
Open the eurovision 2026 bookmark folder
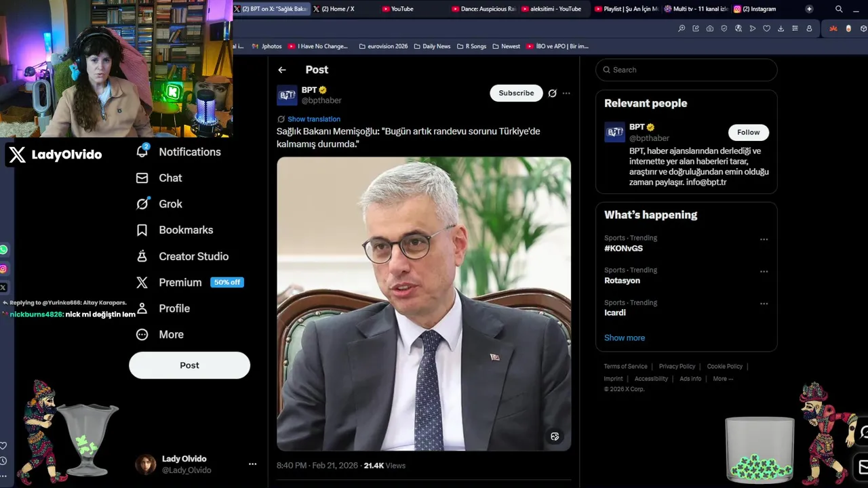click(383, 46)
